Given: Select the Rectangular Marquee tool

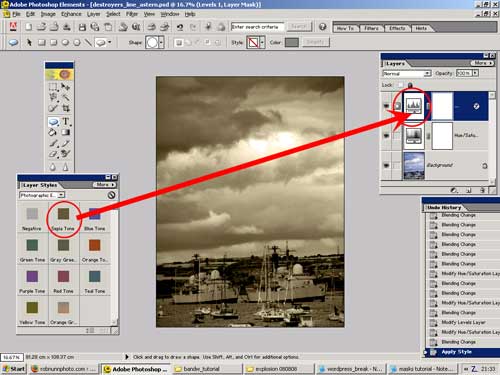Looking at the screenshot, I should pos(53,87).
